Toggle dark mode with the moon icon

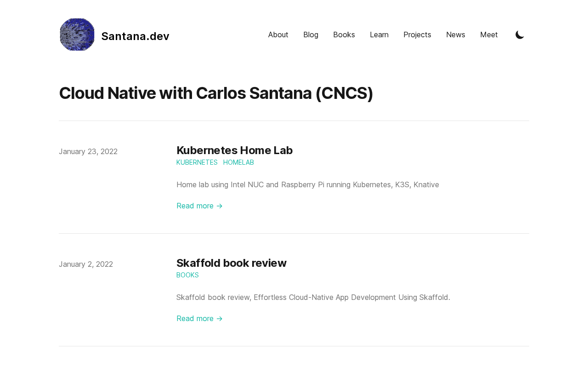[x=520, y=35]
